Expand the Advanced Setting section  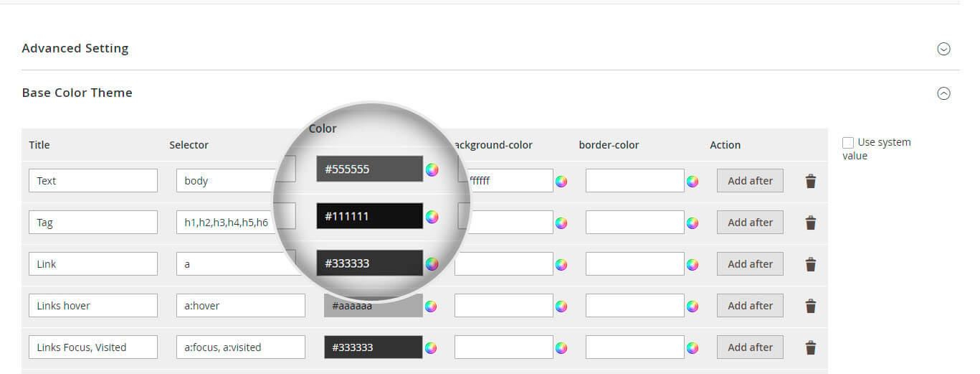[944, 49]
